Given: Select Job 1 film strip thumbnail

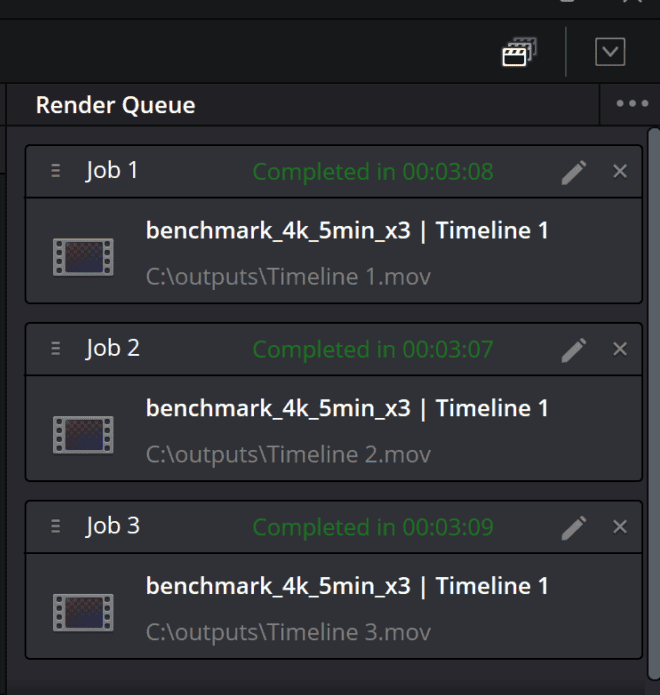Looking at the screenshot, I should [x=83, y=256].
